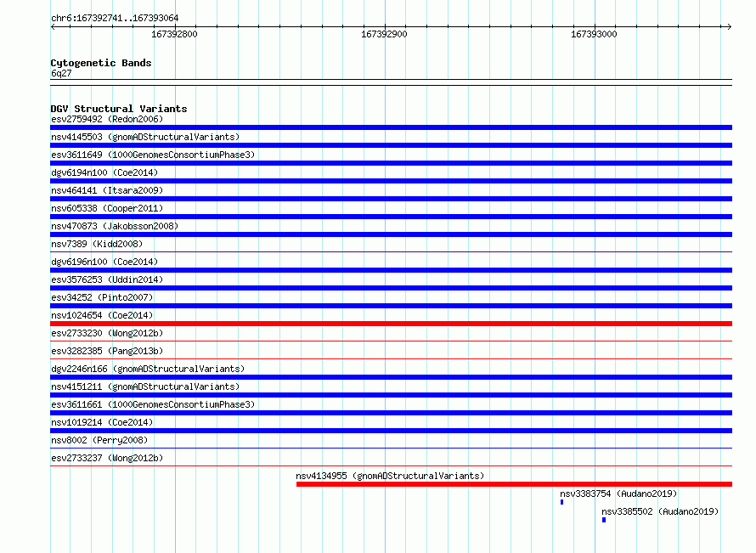Click the Cytogenetic Bands track title

tap(101, 63)
